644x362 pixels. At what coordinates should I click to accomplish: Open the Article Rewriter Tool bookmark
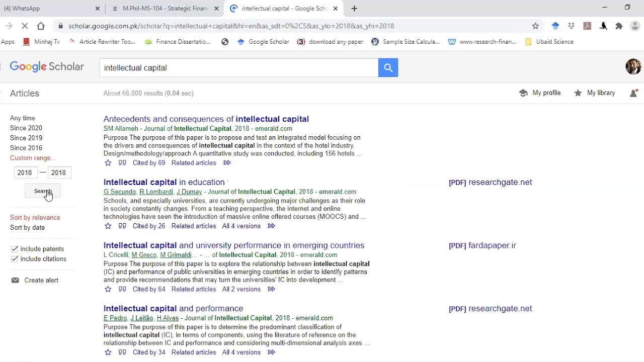pos(101,42)
